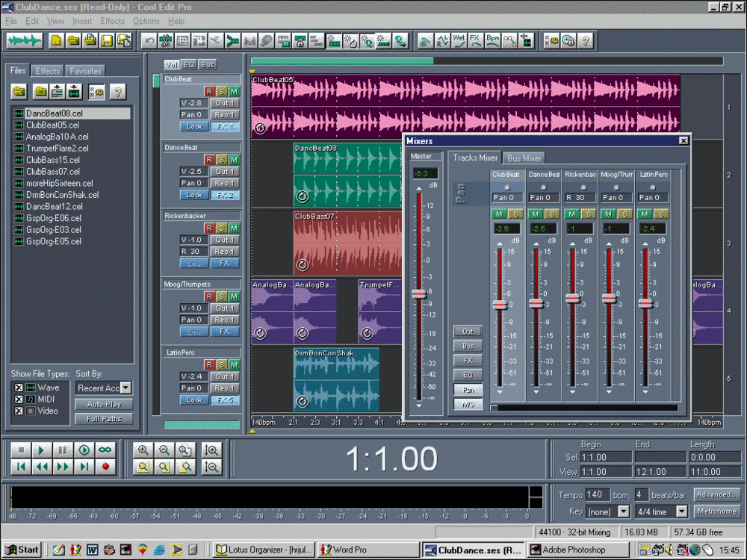Open the Key (none) dropdown
This screenshot has width=747, height=560.
coord(624,511)
